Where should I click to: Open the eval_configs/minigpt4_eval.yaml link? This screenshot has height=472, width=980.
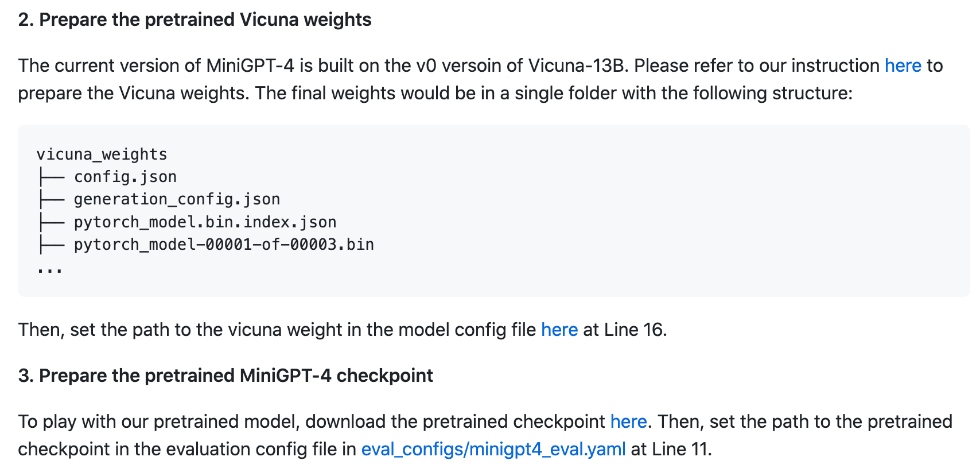pyautogui.click(x=493, y=449)
